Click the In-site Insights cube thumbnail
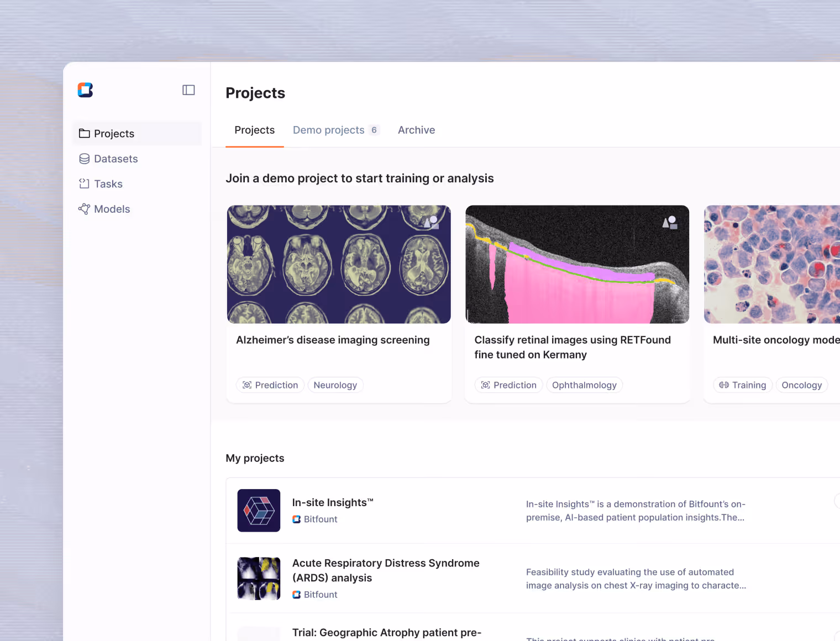Viewport: 840px width, 641px height. 259,511
